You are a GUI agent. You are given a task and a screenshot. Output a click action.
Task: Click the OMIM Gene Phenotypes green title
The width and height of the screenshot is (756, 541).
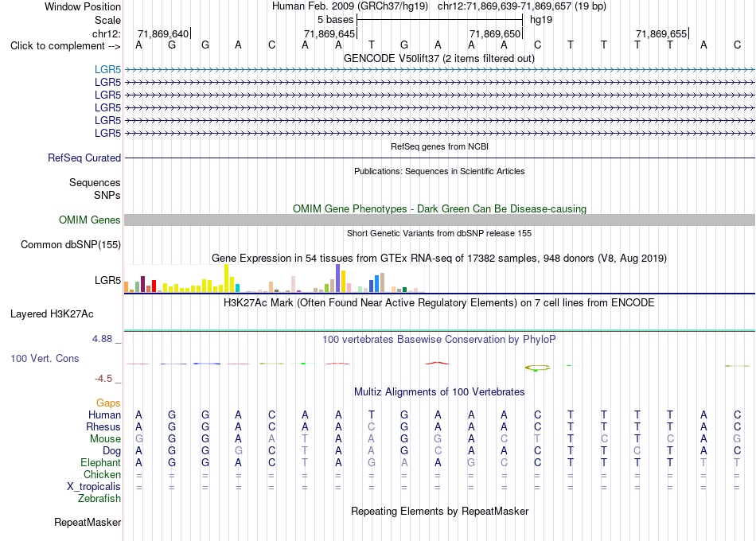coord(440,208)
